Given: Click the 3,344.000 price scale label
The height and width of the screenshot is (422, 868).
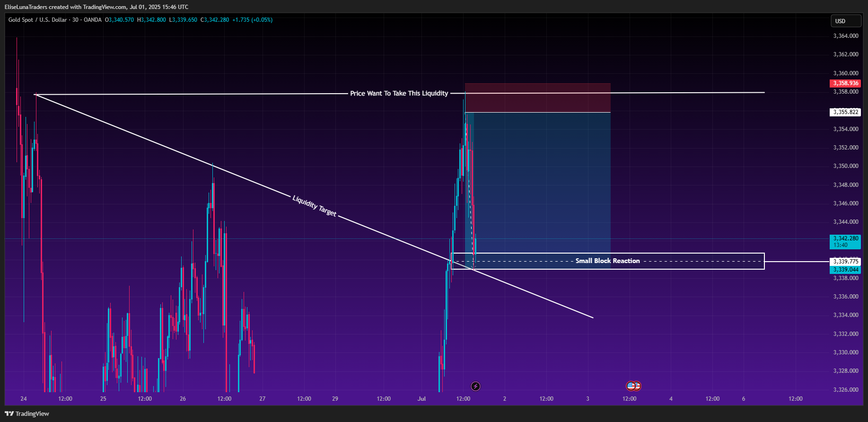Looking at the screenshot, I should pyautogui.click(x=845, y=222).
